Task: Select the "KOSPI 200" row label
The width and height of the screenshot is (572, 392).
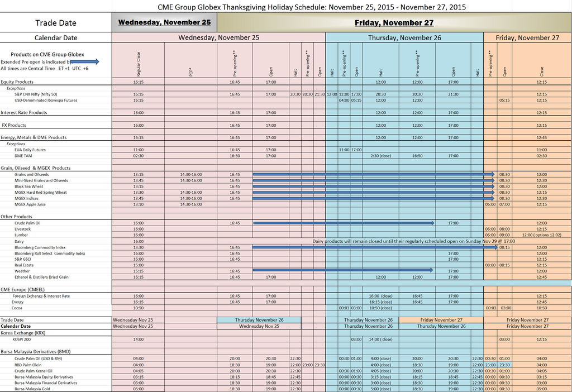Action: (22, 339)
